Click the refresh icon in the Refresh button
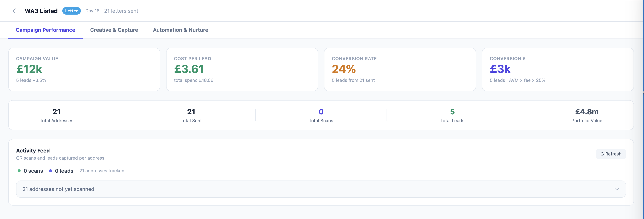 coord(602,154)
